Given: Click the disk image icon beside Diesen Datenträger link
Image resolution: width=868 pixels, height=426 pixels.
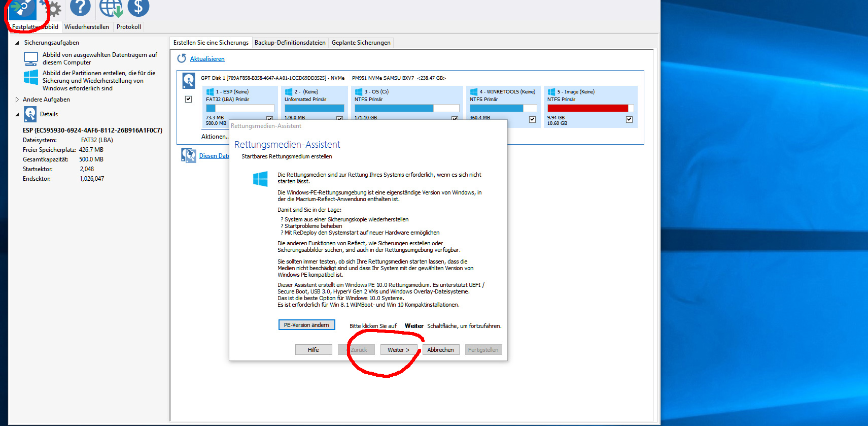Looking at the screenshot, I should (x=189, y=155).
